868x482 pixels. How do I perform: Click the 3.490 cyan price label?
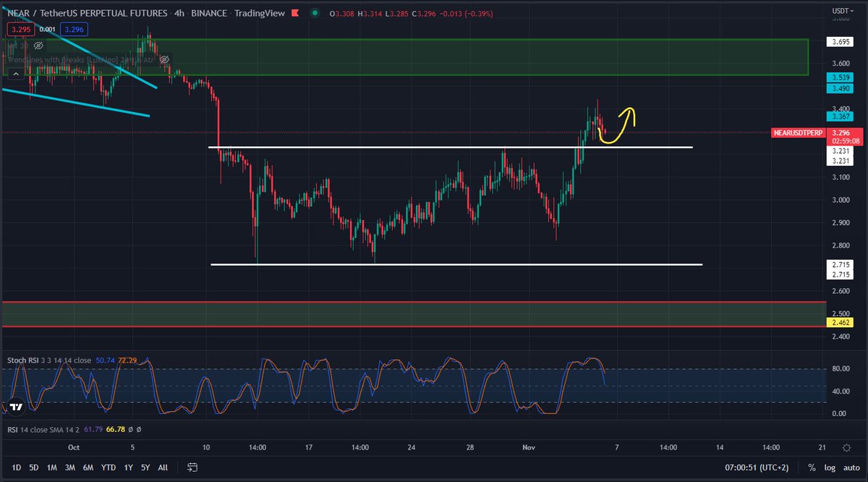coord(841,88)
